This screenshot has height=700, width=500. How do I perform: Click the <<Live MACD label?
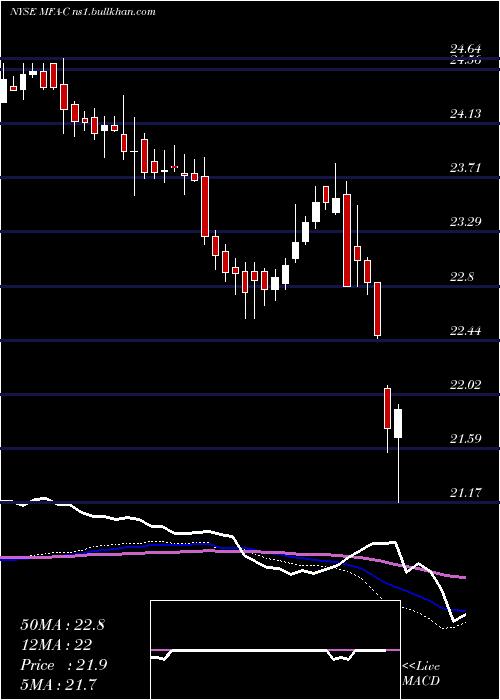(421, 674)
